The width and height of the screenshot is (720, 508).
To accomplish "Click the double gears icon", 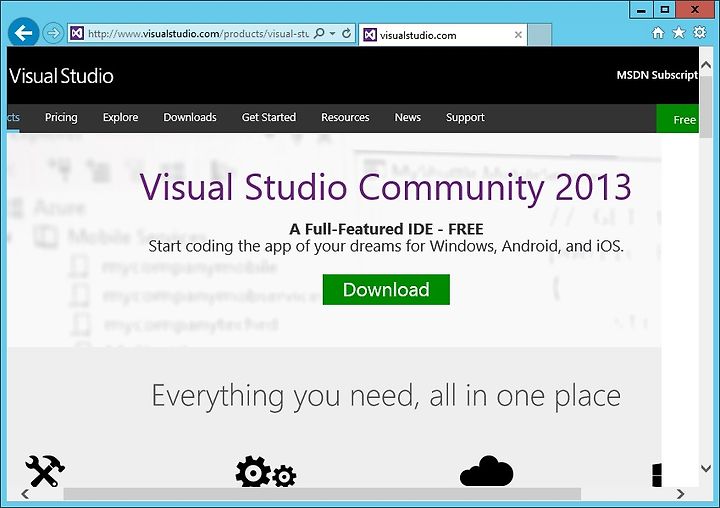I will [265, 471].
